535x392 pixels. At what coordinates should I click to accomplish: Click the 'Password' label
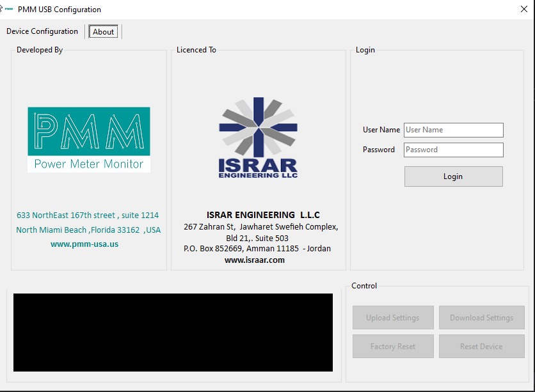[379, 150]
